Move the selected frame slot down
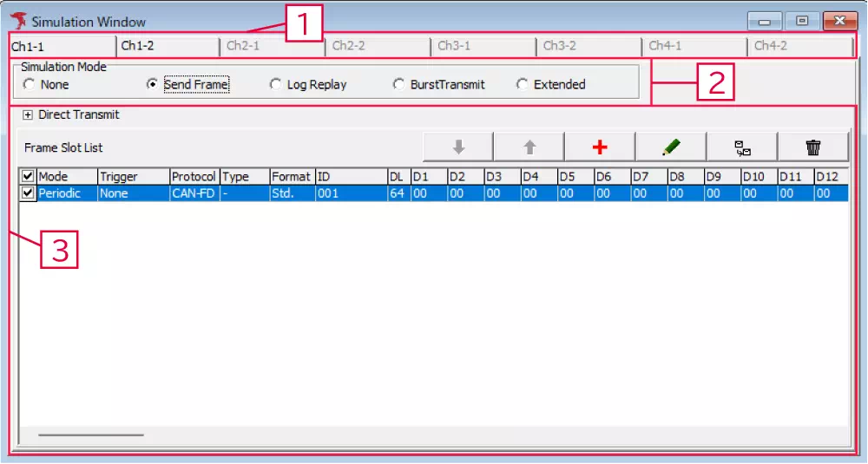 point(457,147)
